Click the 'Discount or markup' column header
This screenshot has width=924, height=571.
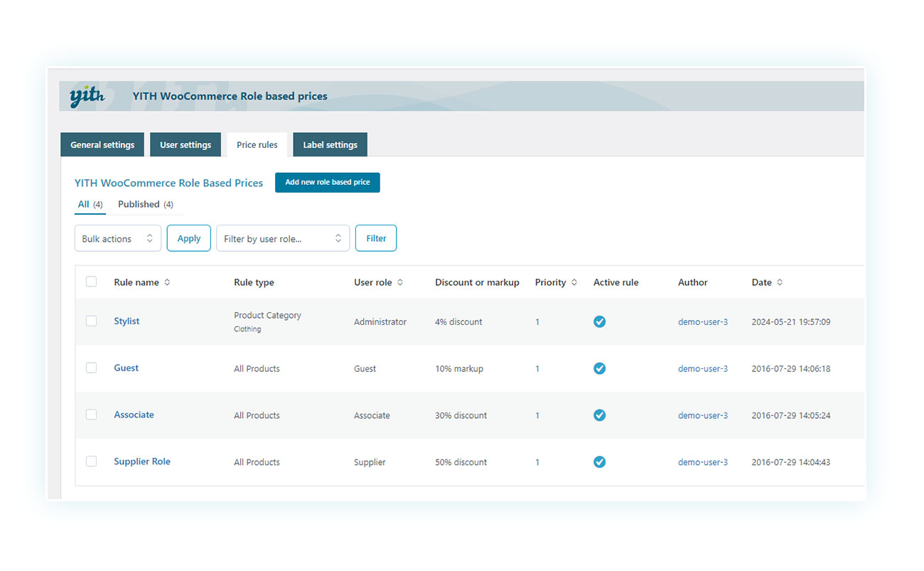477,282
